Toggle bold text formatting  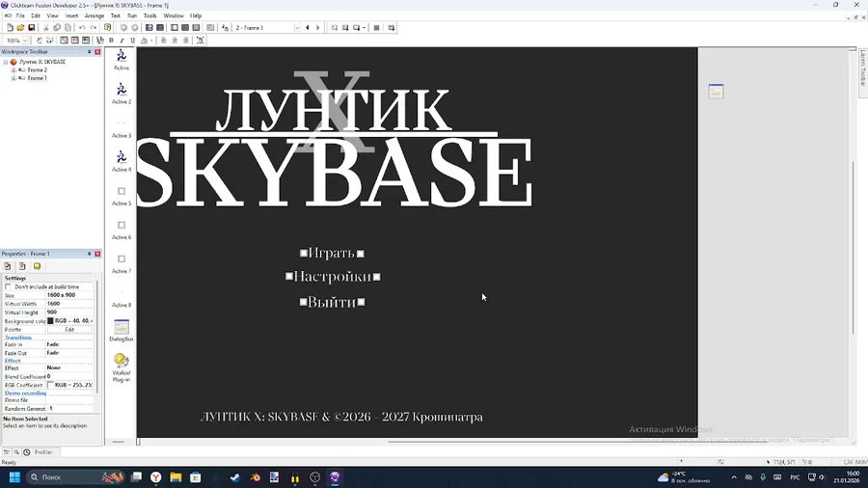point(111,41)
